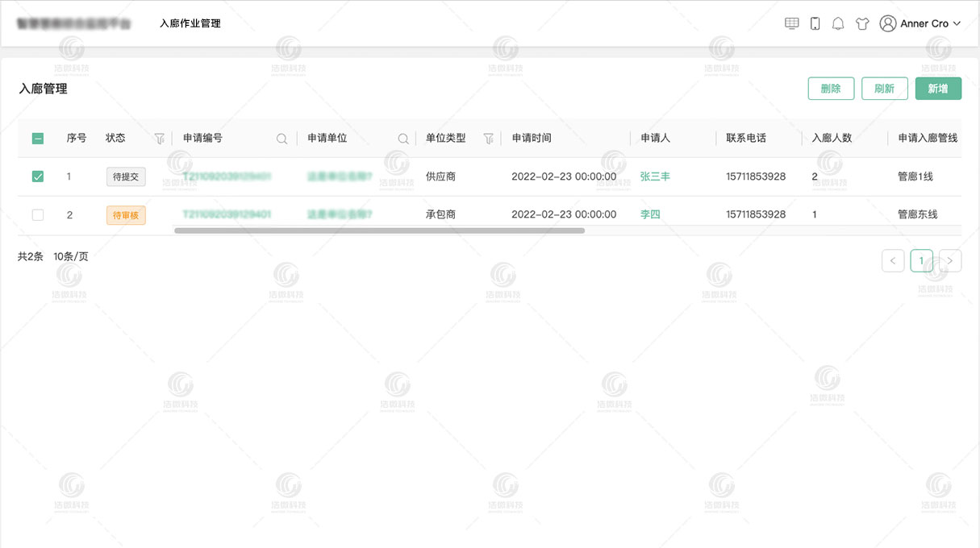
Task: Click the 新增 button
Action: [938, 88]
